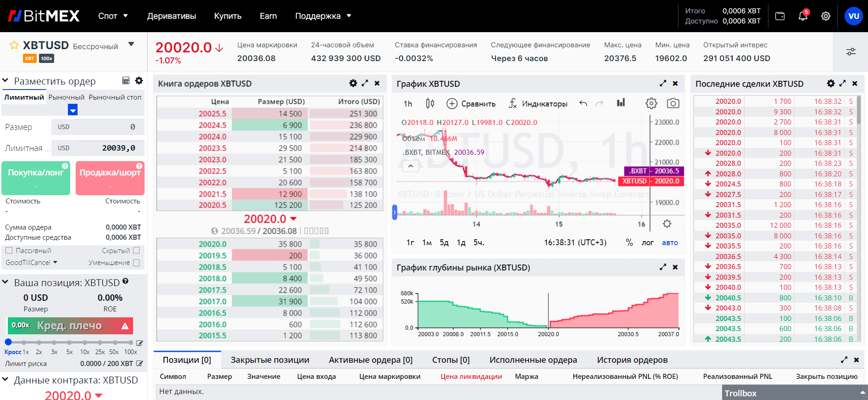This screenshot has height=400, width=868.
Task: Expand positions panel fullscreen icon
Action: [x=844, y=360]
